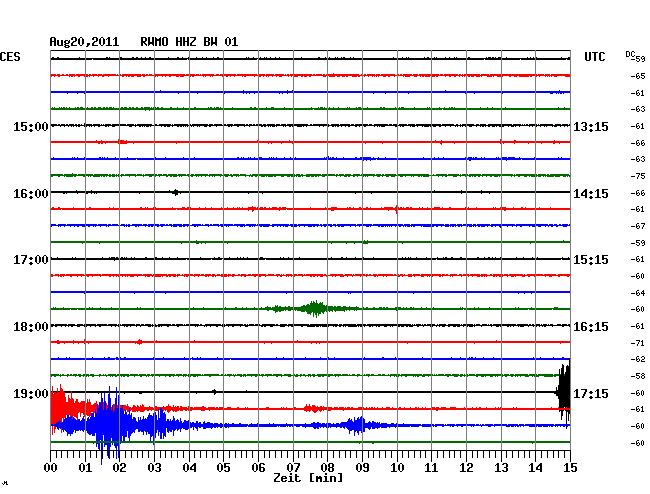This screenshot has width=650, height=494.
Task: Click the '01' minute tick label
Action: pos(85,467)
